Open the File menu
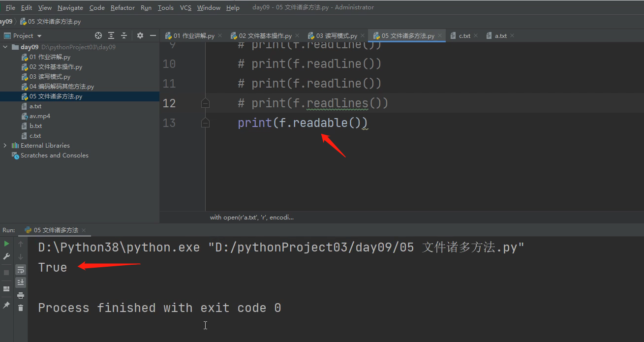The image size is (644, 342). coord(10,7)
